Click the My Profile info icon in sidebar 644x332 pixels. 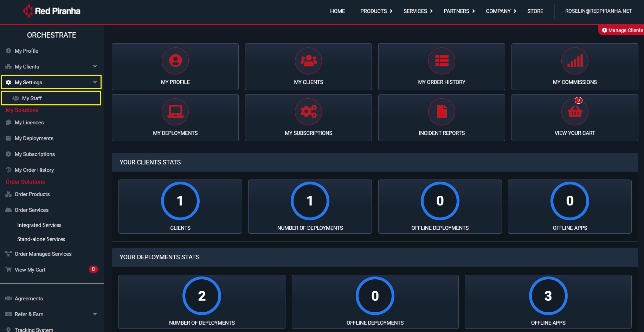[8, 51]
